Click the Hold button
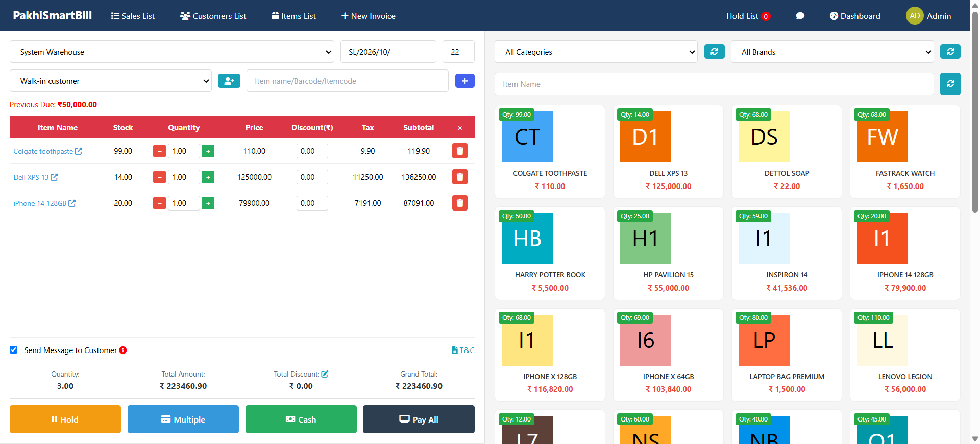The image size is (980, 444). point(65,419)
